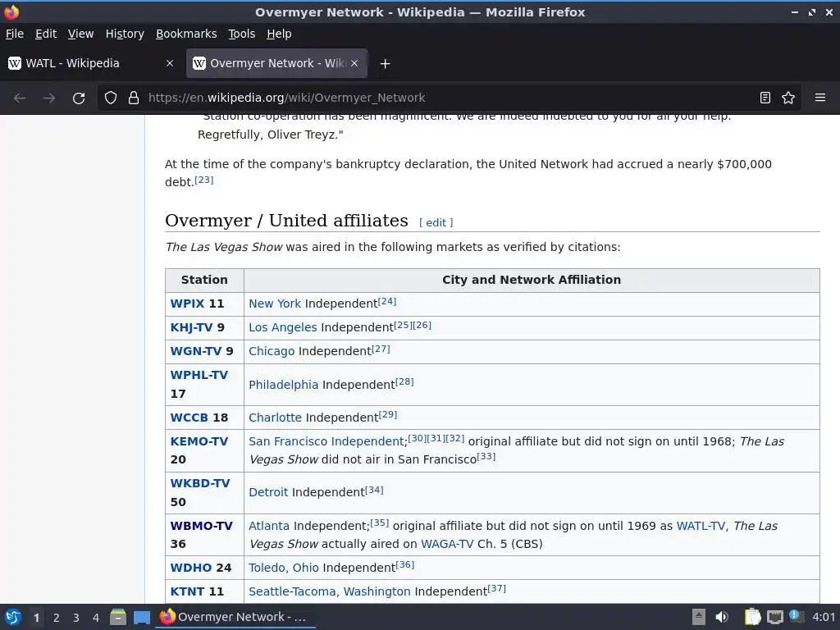The image size is (840, 630).
Task: Open citation 23 reference
Action: pyautogui.click(x=203, y=180)
